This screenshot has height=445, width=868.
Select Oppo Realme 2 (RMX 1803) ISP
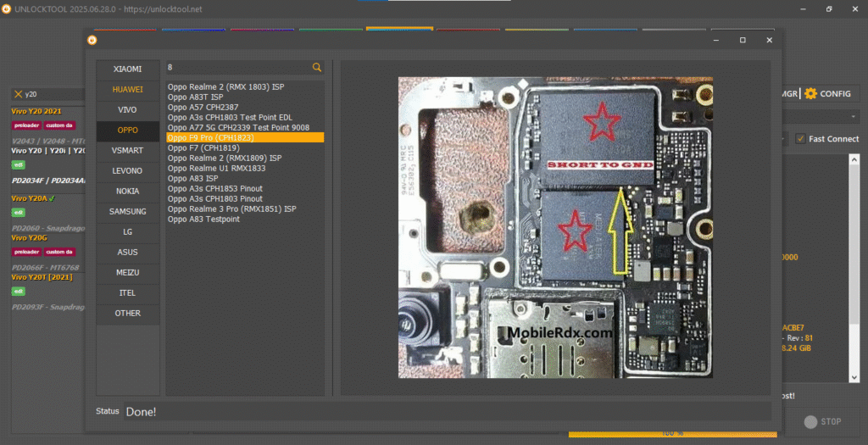tap(245, 87)
